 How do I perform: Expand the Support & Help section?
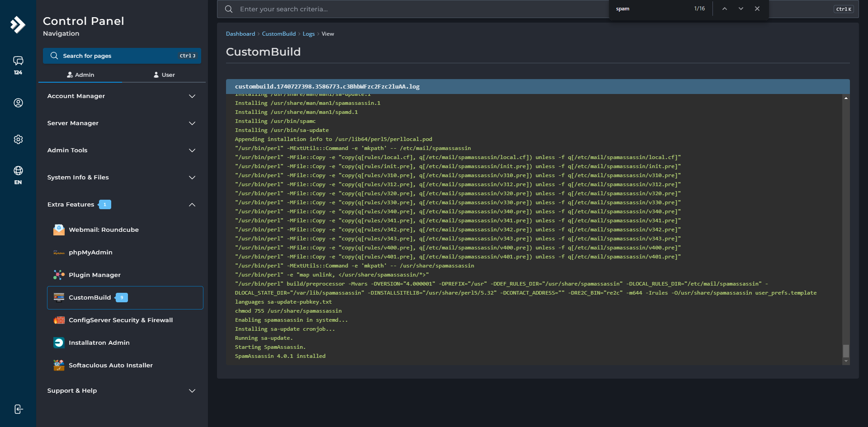[x=122, y=391]
